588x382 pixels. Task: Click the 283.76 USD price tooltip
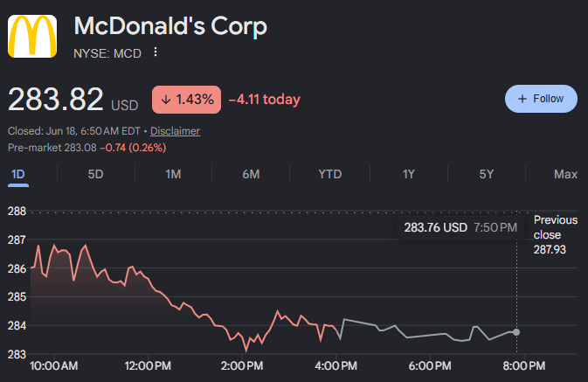pyautogui.click(x=460, y=227)
